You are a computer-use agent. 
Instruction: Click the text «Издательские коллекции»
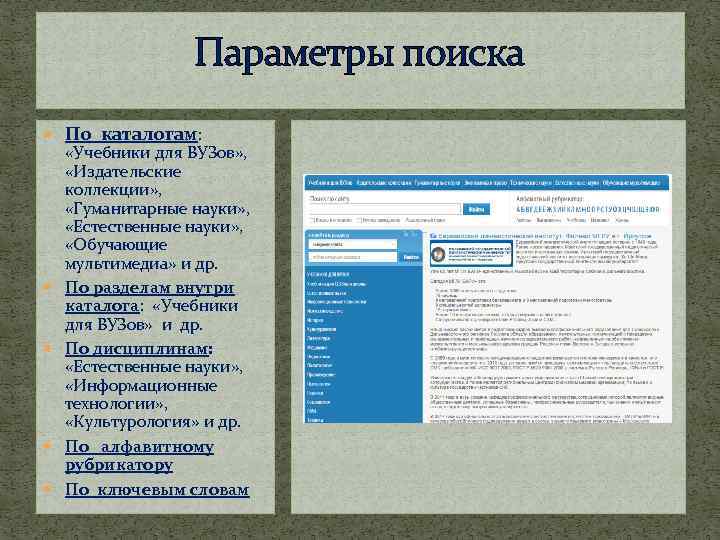click(123, 181)
